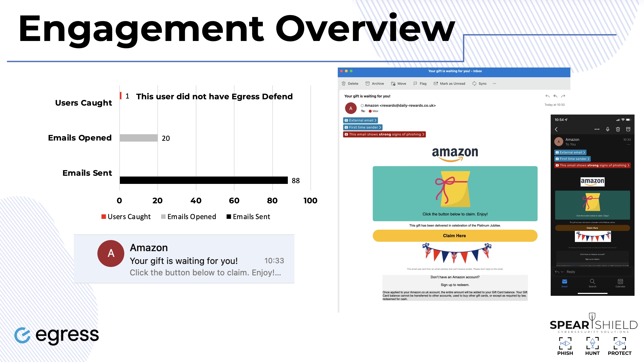Click the Amazon email notification preview card
644x362 pixels.
pos(184,259)
